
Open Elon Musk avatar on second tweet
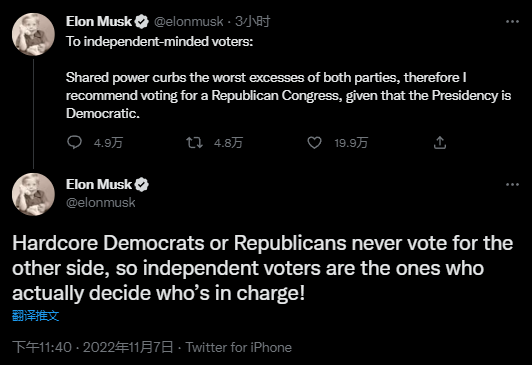tap(33, 194)
